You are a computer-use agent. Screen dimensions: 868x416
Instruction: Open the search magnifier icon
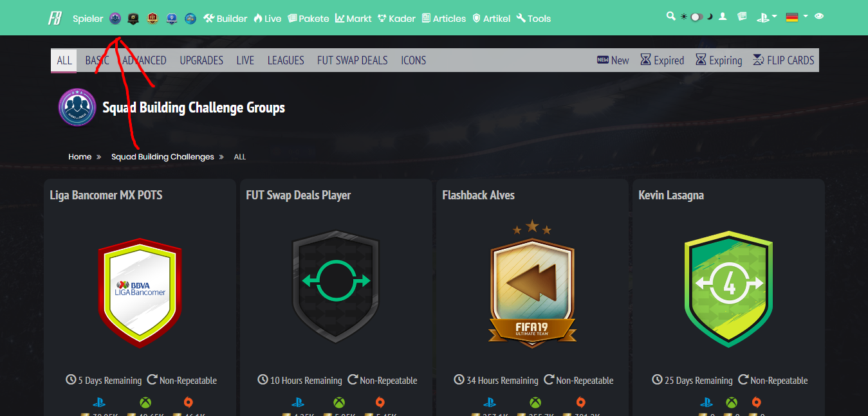(671, 17)
